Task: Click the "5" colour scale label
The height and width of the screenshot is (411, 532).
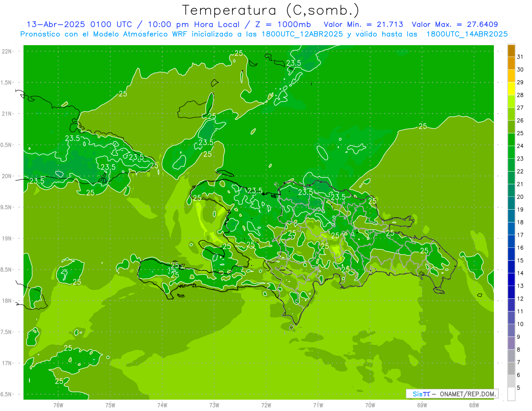Action: tap(519, 388)
